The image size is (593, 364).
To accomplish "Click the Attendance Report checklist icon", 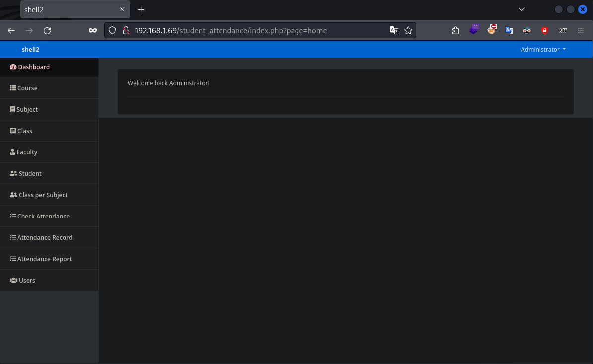I will pyautogui.click(x=13, y=259).
